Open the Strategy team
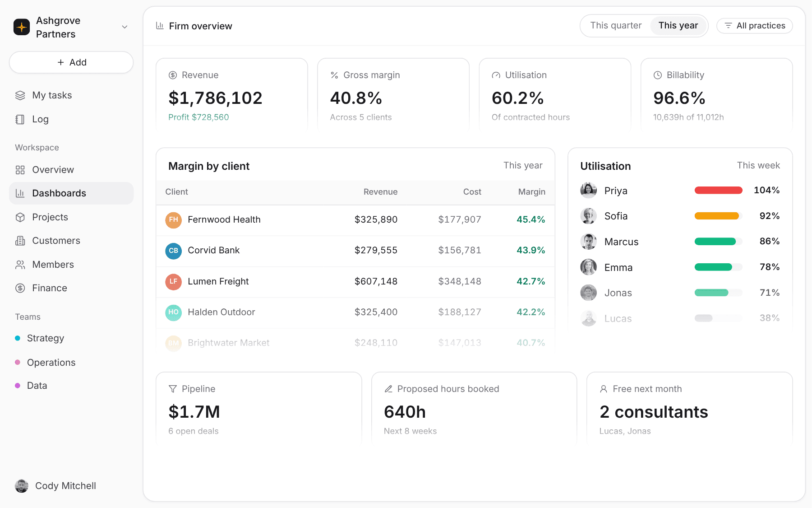The height and width of the screenshot is (508, 812). (45, 338)
